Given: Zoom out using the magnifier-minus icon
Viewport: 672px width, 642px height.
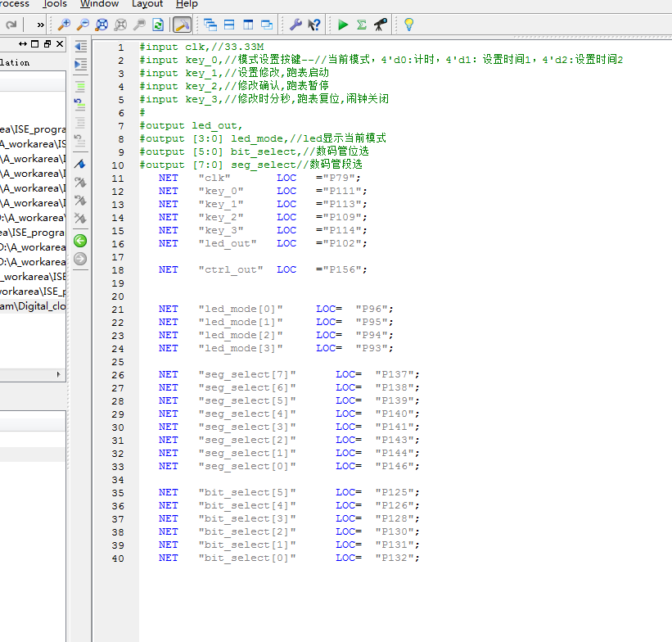Looking at the screenshot, I should tap(83, 25).
